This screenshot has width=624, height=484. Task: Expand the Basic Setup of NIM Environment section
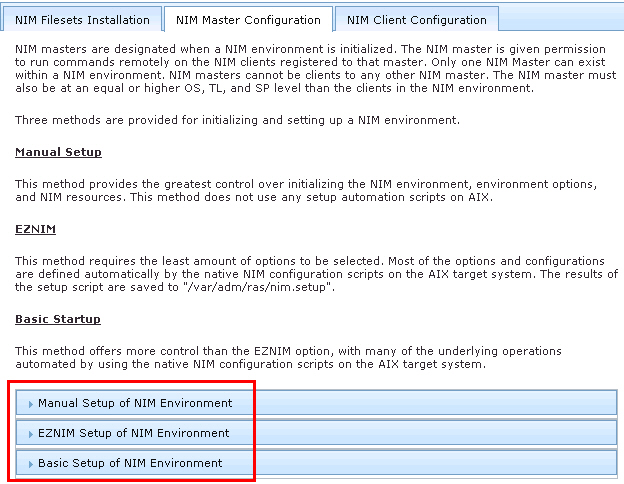click(130, 463)
